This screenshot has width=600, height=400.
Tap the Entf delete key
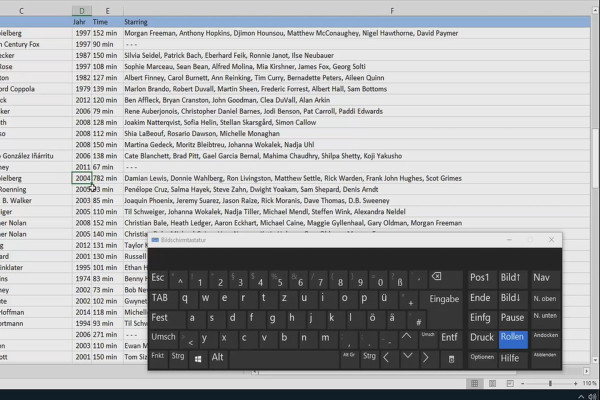tap(450, 338)
